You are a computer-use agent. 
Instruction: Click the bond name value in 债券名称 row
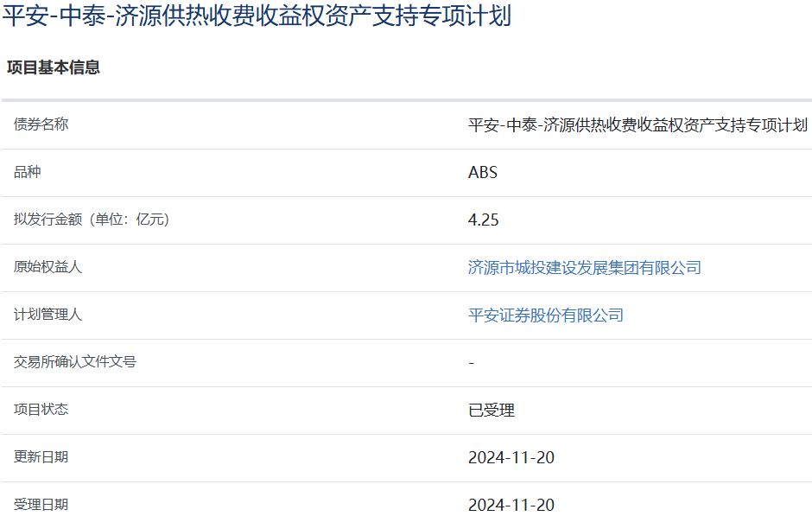(x=638, y=125)
